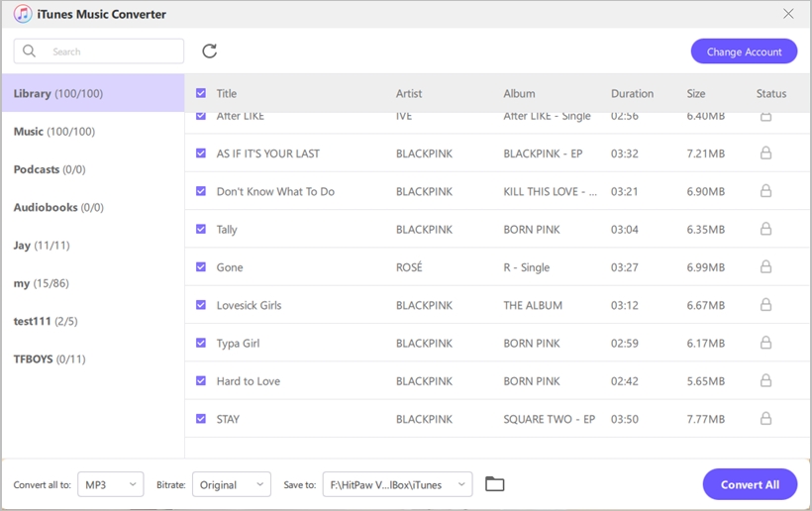Click lock icon for Don't Know What To Do

coord(765,191)
